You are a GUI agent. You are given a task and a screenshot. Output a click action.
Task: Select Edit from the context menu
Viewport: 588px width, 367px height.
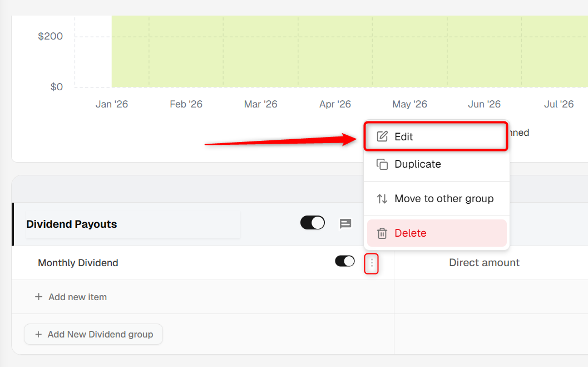437,136
